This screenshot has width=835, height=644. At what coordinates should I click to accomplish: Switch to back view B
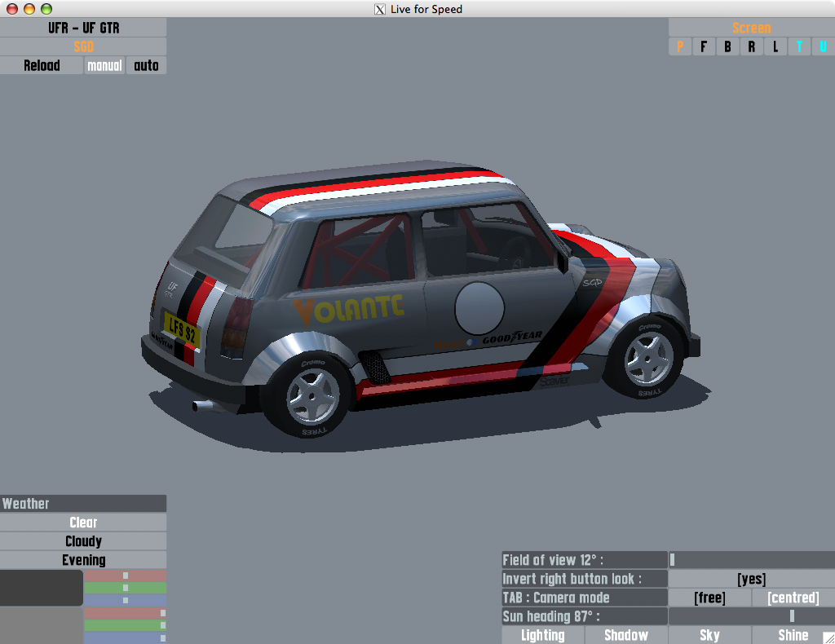coord(727,46)
